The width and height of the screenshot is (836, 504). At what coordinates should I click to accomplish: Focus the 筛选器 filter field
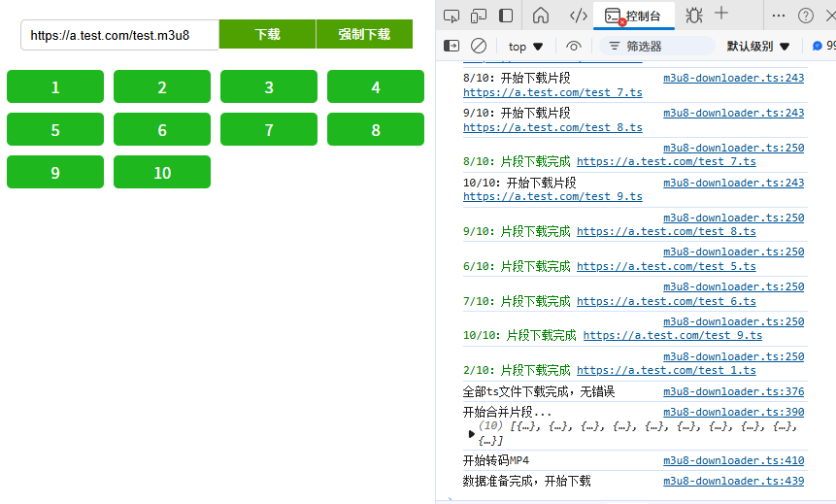coord(657,47)
